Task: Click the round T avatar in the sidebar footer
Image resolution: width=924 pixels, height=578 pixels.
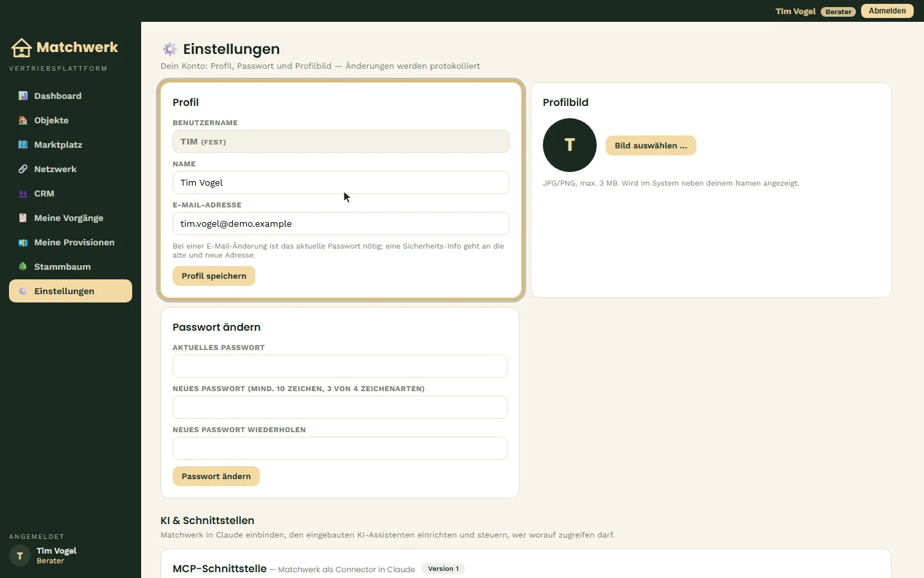Action: (x=20, y=556)
